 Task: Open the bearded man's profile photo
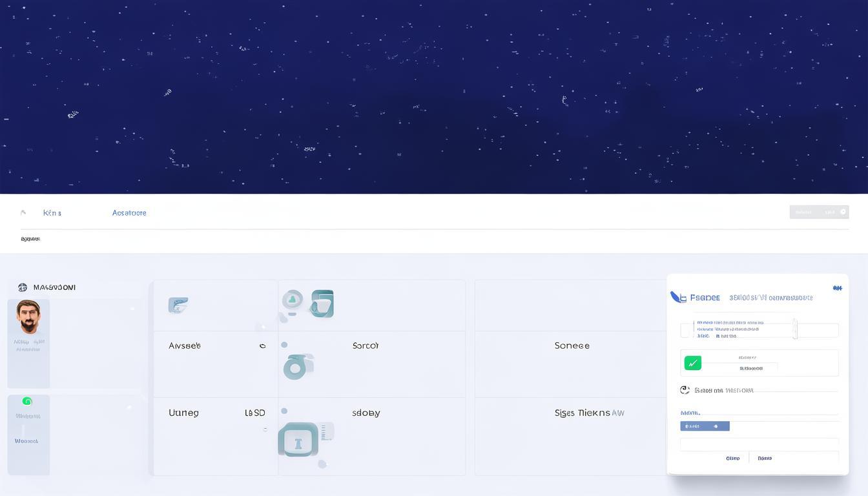pyautogui.click(x=28, y=316)
